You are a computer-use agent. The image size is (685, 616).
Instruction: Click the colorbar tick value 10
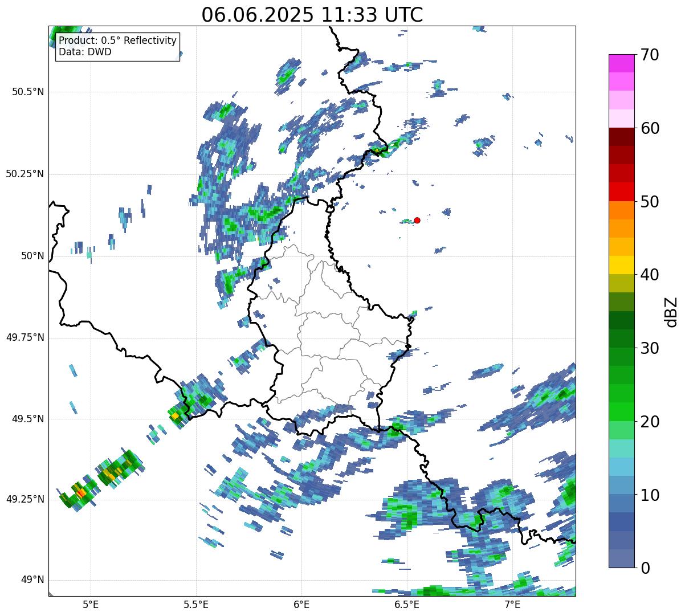tap(650, 495)
